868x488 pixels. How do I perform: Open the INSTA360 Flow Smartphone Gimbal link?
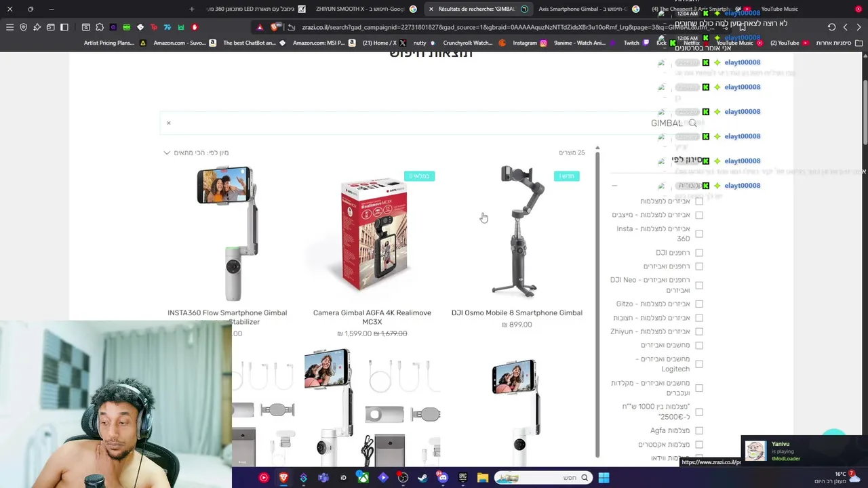[227, 317]
